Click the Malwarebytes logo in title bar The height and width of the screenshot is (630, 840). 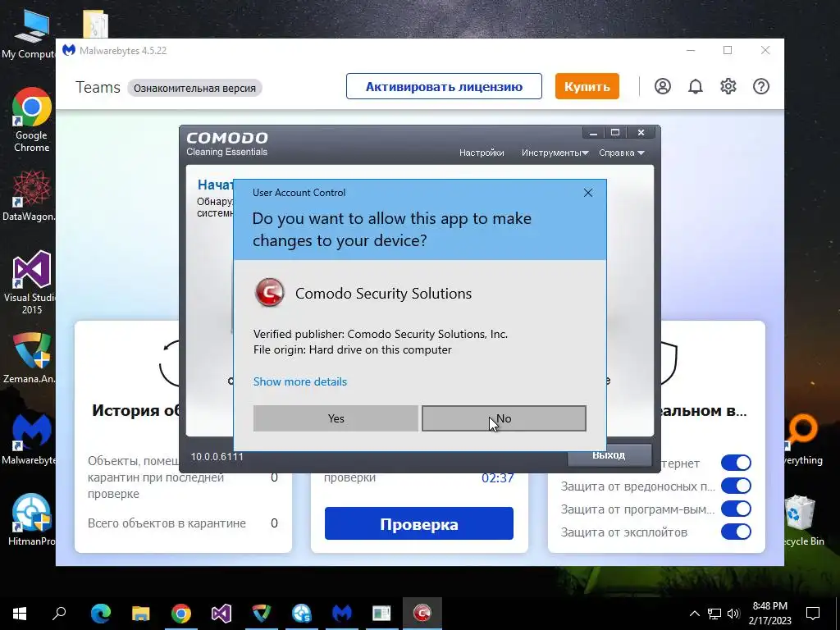pyautogui.click(x=69, y=50)
